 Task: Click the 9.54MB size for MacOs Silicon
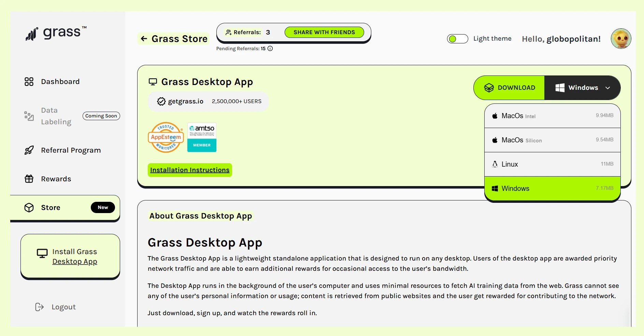click(x=605, y=140)
